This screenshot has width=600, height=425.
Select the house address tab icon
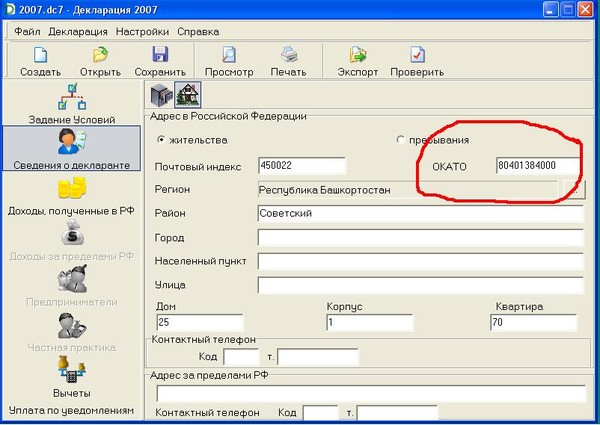pyautogui.click(x=187, y=95)
